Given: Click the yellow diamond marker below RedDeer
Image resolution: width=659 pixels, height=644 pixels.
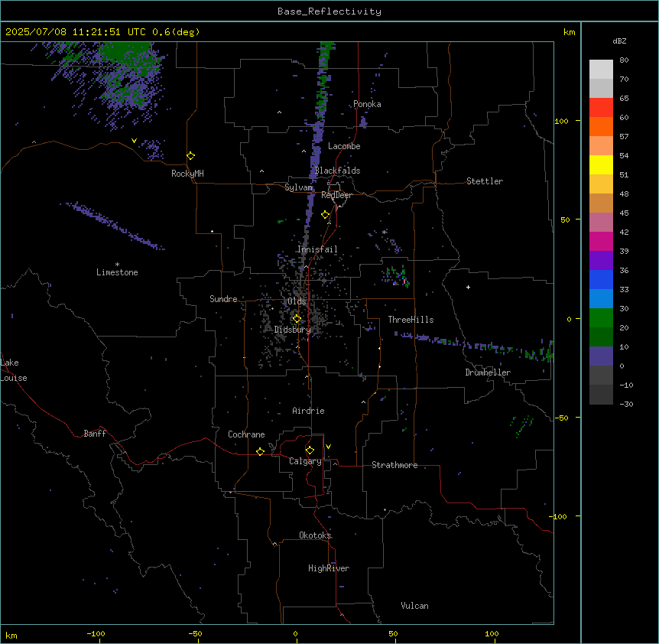Looking at the screenshot, I should coord(325,215).
